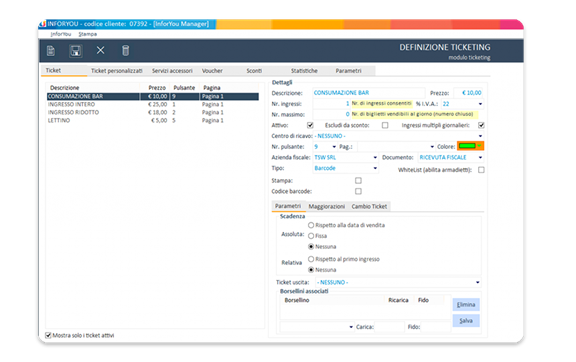Open the Stampa menu
The width and height of the screenshot is (576, 362).
(88, 34)
